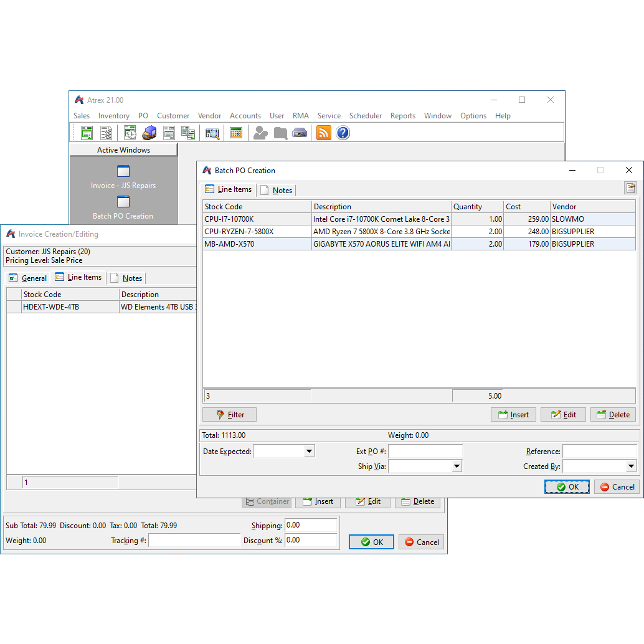The width and height of the screenshot is (644, 644).
Task: Cancel the Batch PO Creation dialog
Action: (x=617, y=486)
